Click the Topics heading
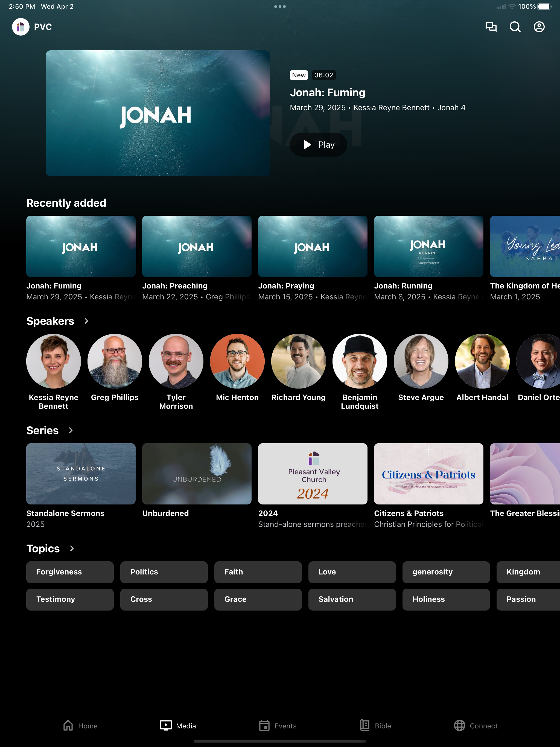This screenshot has height=747, width=560. coord(43,548)
